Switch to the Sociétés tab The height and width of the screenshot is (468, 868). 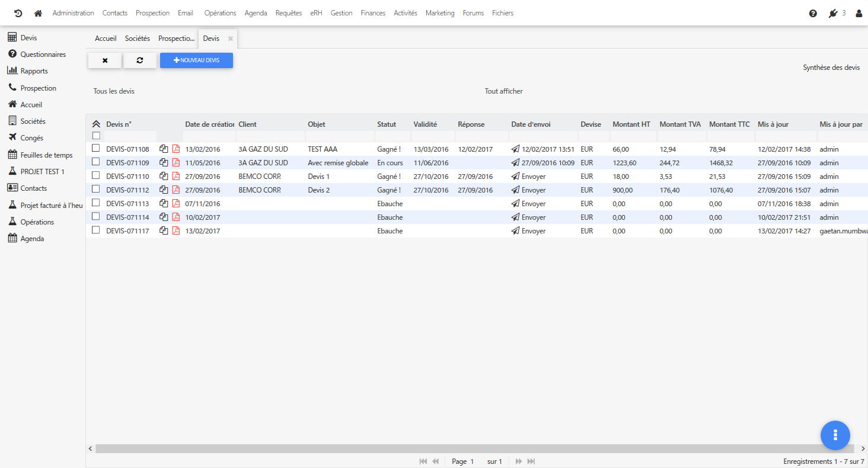point(138,39)
